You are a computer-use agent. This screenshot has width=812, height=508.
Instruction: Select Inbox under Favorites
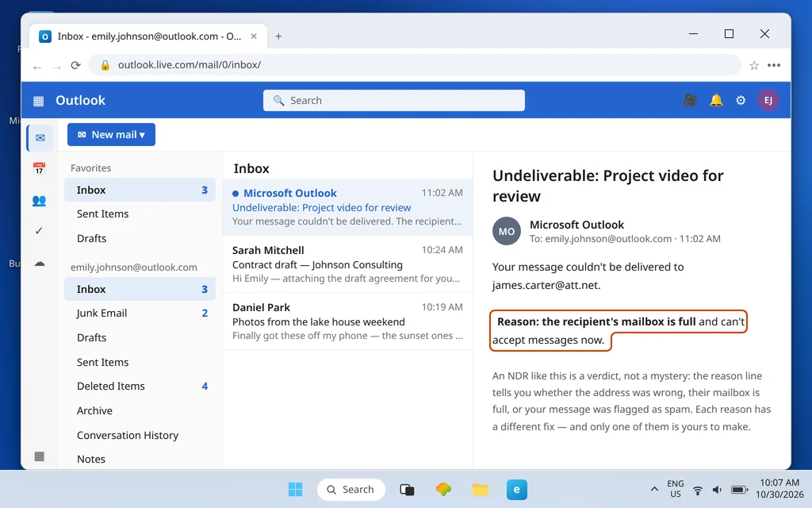(140, 190)
